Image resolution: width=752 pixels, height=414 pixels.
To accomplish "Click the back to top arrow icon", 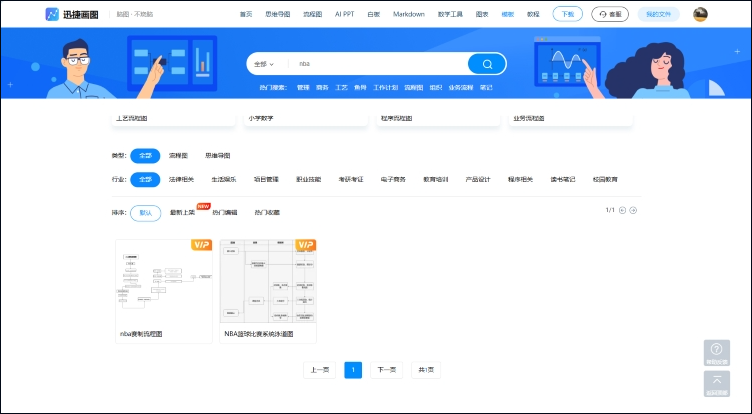I will (716, 382).
